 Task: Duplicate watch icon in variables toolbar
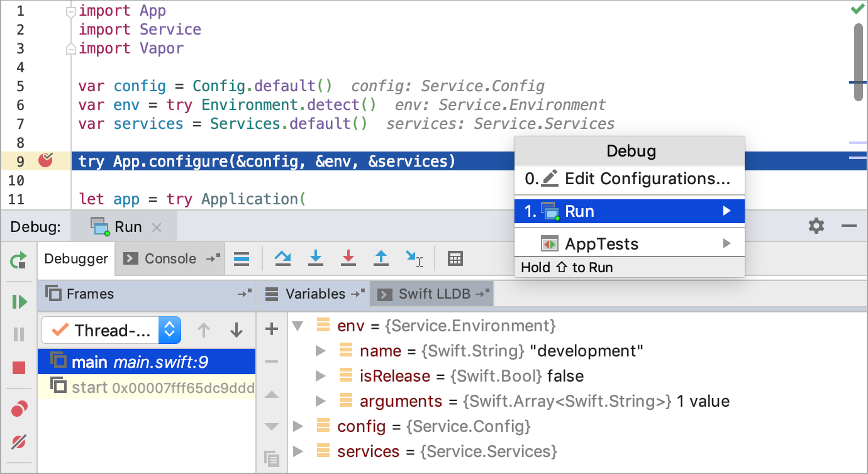[272, 459]
